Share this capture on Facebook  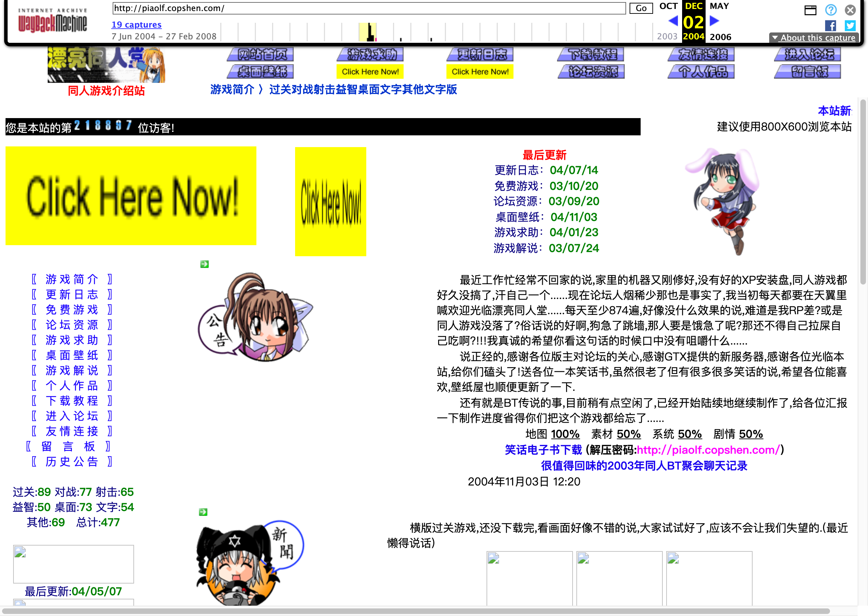pyautogui.click(x=830, y=26)
